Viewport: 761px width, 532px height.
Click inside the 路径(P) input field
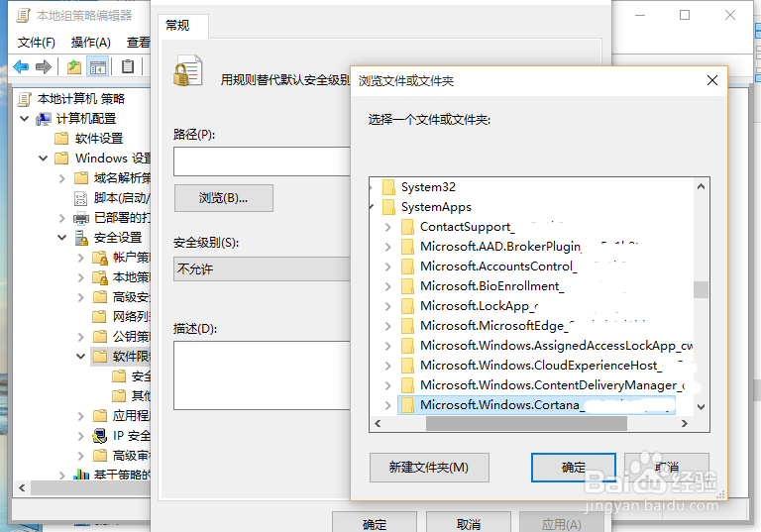pyautogui.click(x=262, y=161)
